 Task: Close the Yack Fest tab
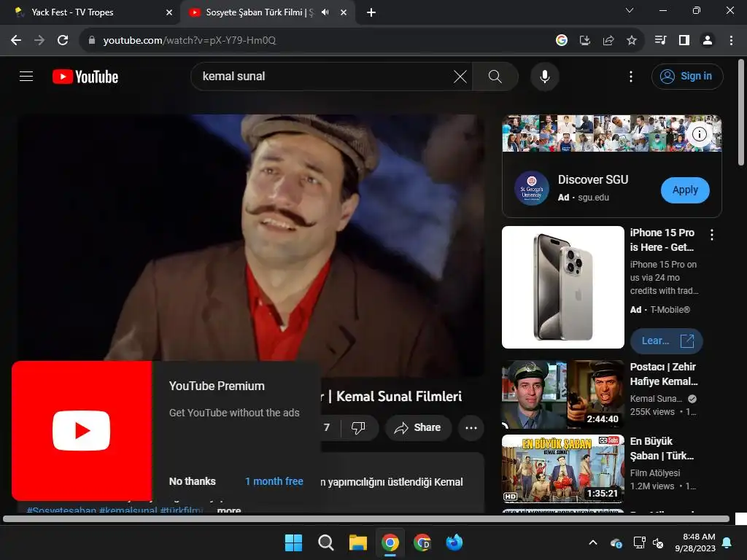[169, 12]
